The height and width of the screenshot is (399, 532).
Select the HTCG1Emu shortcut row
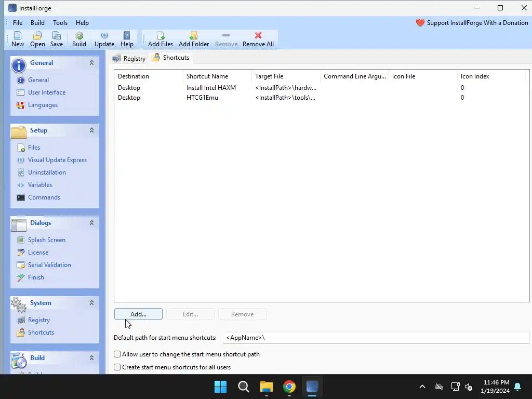[321, 98]
